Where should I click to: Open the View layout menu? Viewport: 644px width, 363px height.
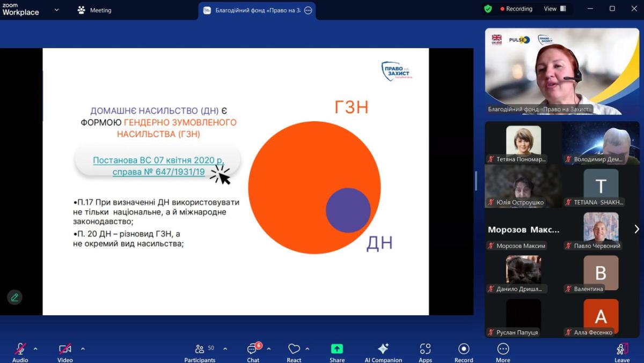click(x=555, y=9)
